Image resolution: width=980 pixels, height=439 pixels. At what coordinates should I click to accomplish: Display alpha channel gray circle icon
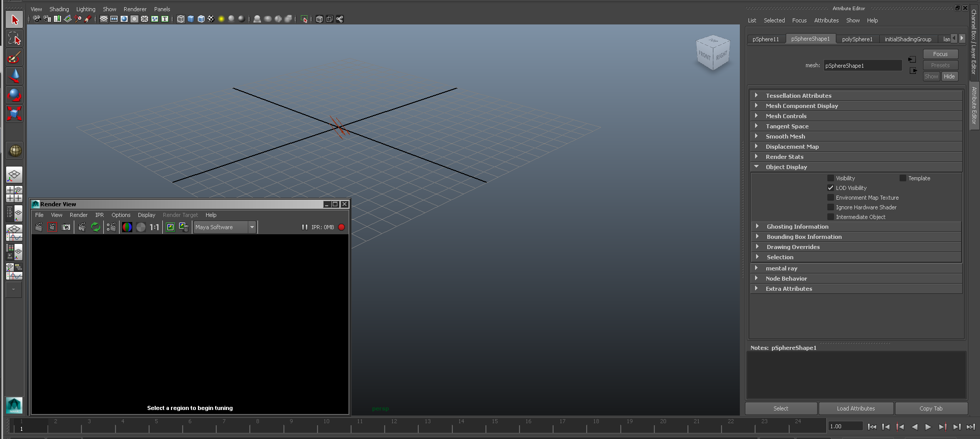141,227
